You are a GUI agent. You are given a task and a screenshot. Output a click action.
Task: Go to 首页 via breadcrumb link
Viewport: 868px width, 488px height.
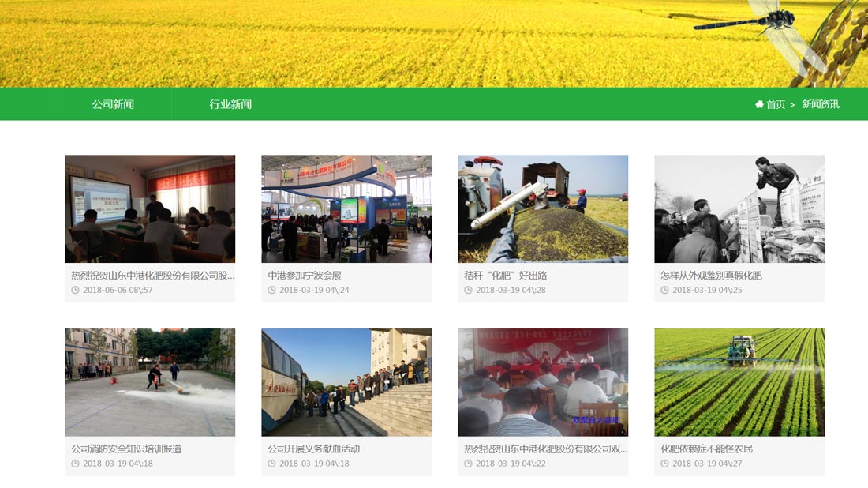coord(776,104)
